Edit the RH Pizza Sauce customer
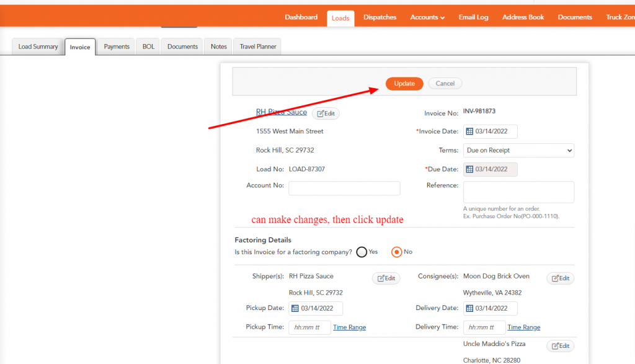This screenshot has height=364, width=635. pos(326,113)
